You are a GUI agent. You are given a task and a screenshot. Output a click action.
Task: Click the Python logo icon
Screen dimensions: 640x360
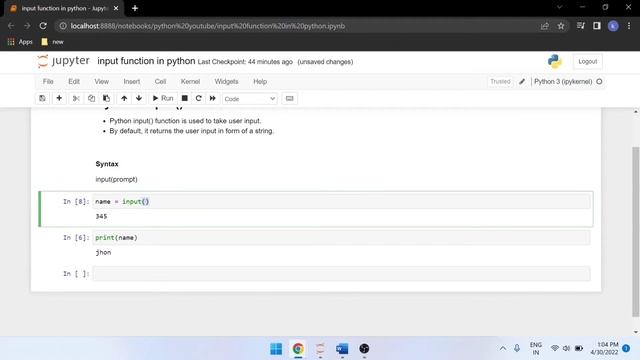tap(555, 61)
